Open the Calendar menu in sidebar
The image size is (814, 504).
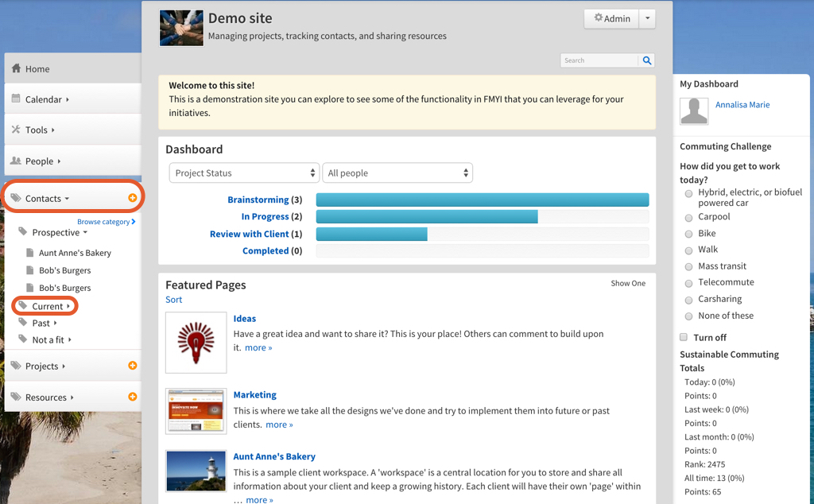(x=43, y=99)
